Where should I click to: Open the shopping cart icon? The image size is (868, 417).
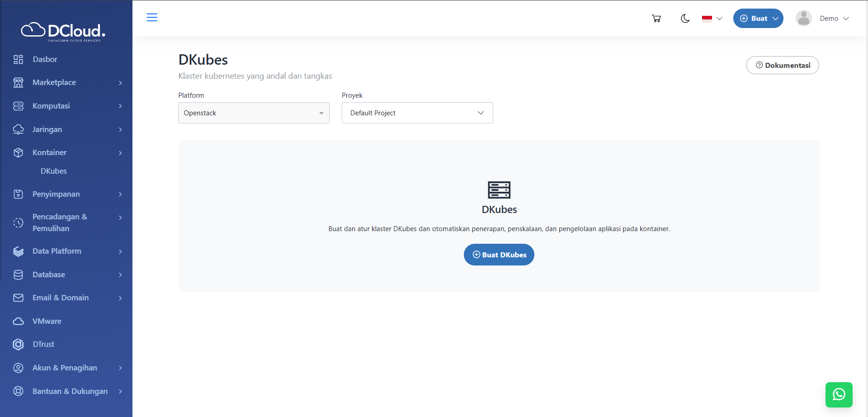656,19
